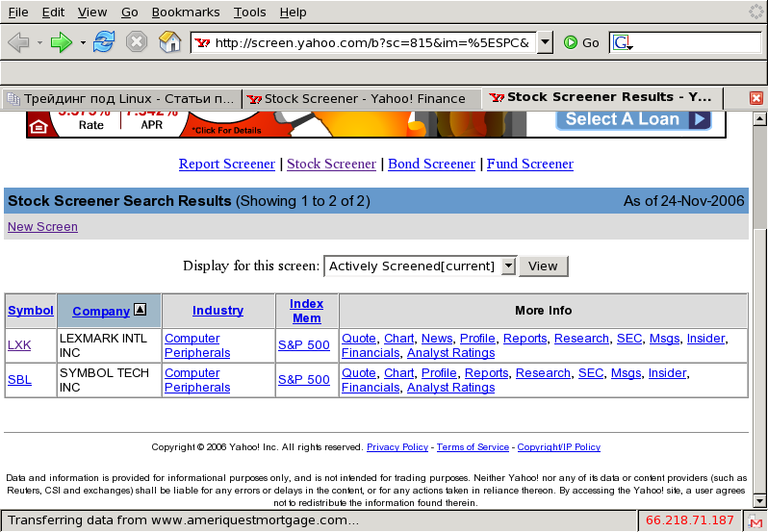Viewport: 768px width, 532px height.
Task: Click the IP address 66.218.71.187 status panel
Action: [690, 520]
